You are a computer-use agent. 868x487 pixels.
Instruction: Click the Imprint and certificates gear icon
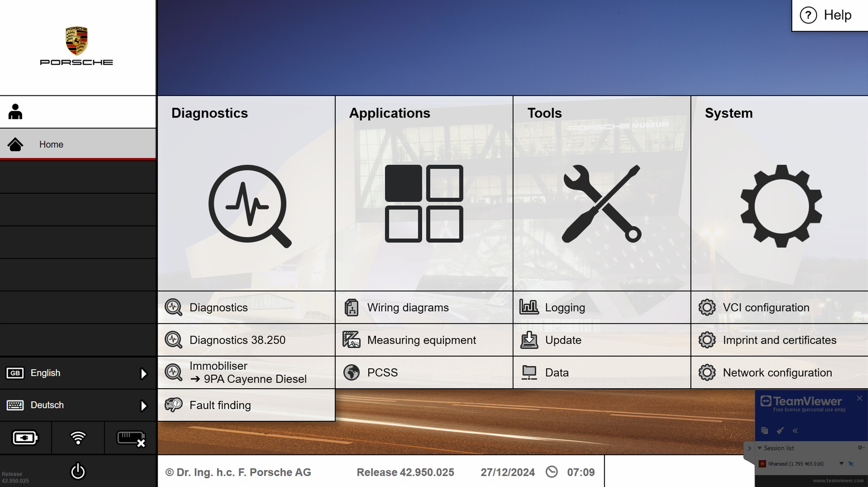point(707,340)
